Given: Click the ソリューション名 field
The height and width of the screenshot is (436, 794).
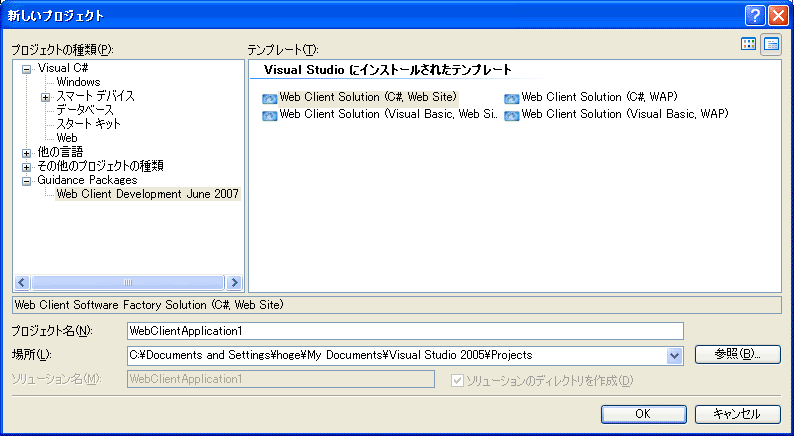Looking at the screenshot, I should [281, 379].
